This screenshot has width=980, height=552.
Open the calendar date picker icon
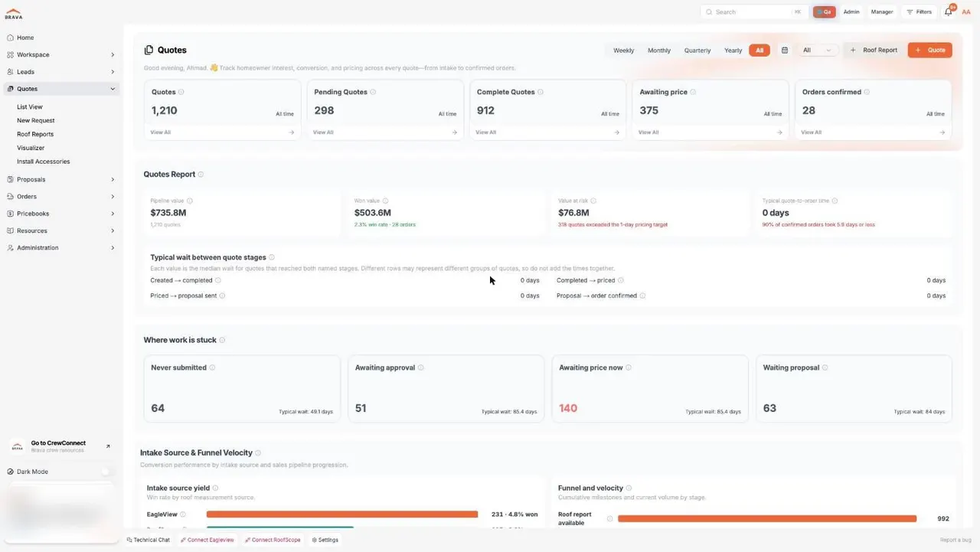pyautogui.click(x=785, y=51)
